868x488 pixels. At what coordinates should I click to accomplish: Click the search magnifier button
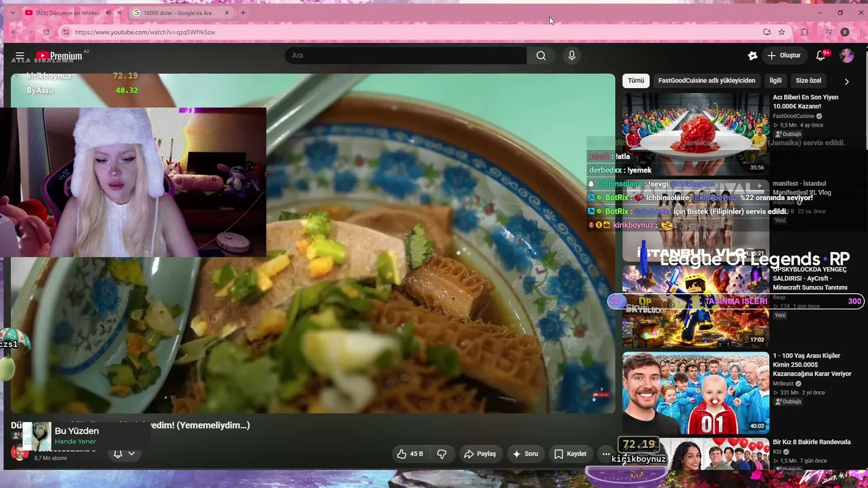coord(540,56)
